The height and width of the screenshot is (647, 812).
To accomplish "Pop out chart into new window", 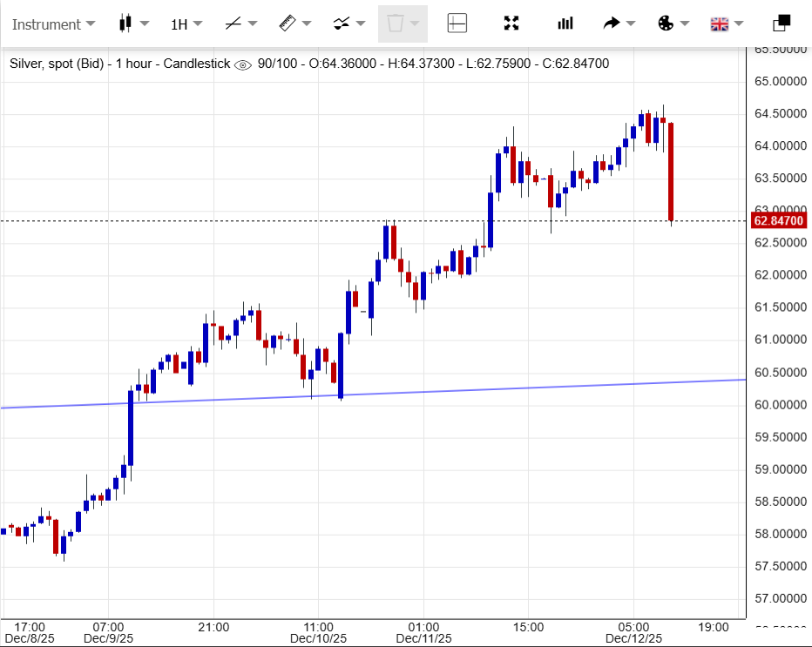I will tap(782, 24).
